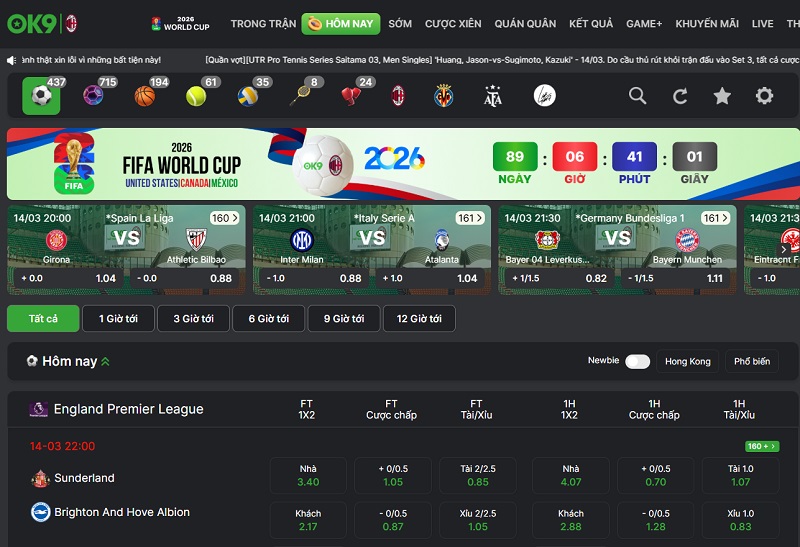This screenshot has height=547, width=800.
Task: Collapse the Hôm nay section chevron
Action: pyautogui.click(x=106, y=361)
